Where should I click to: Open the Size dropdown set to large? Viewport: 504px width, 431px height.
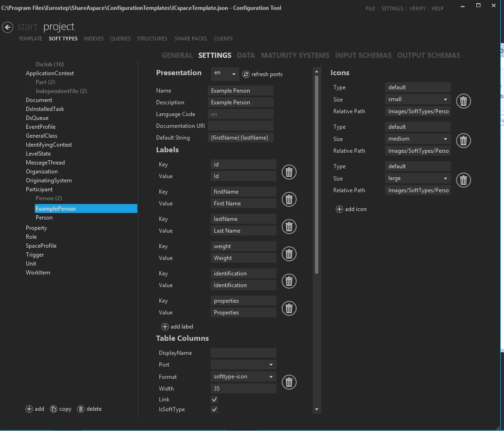point(417,179)
